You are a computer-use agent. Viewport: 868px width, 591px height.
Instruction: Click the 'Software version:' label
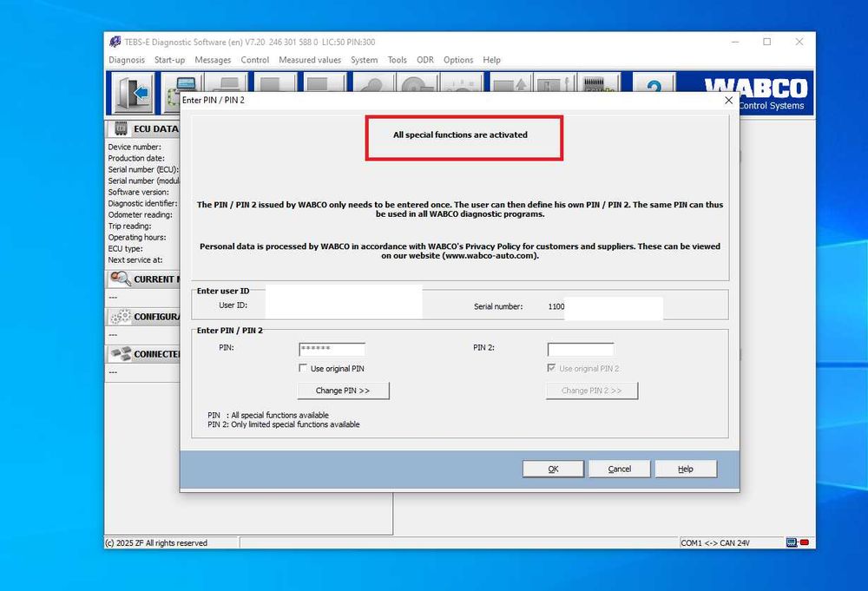pyautogui.click(x=138, y=192)
